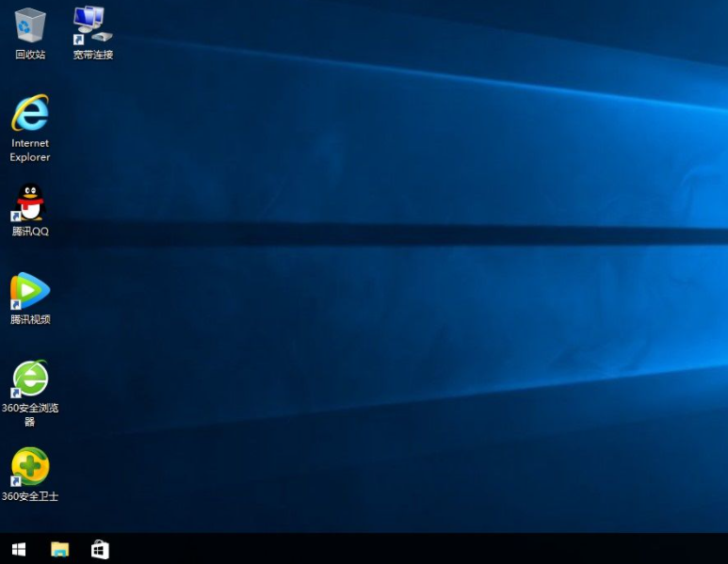Click the shortcut arrow on 腾讯视频 icon
The height and width of the screenshot is (564, 728).
pyautogui.click(x=16, y=305)
